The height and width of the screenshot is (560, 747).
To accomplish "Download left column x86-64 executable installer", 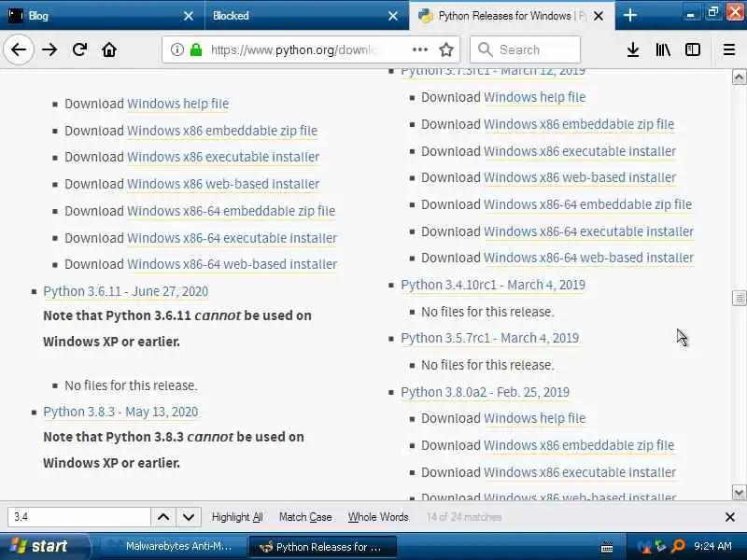I will 232,238.
